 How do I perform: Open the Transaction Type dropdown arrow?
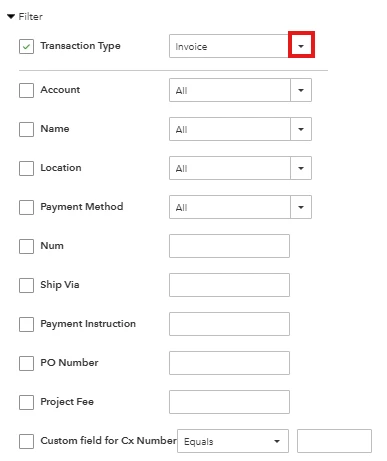301,46
